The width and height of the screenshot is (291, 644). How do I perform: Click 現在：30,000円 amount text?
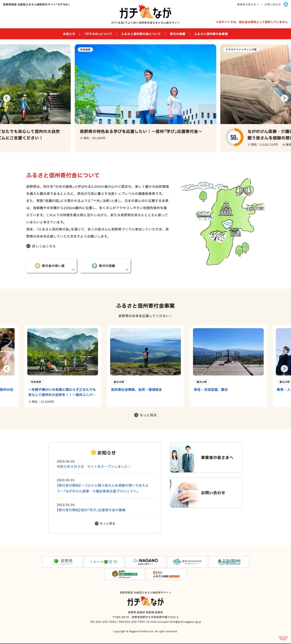click(x=94, y=138)
